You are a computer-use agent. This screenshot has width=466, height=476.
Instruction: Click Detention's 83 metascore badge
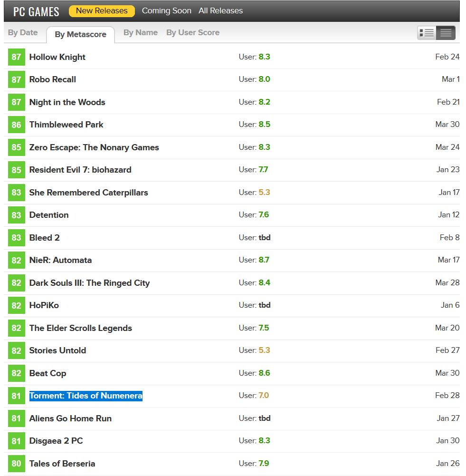pos(16,215)
